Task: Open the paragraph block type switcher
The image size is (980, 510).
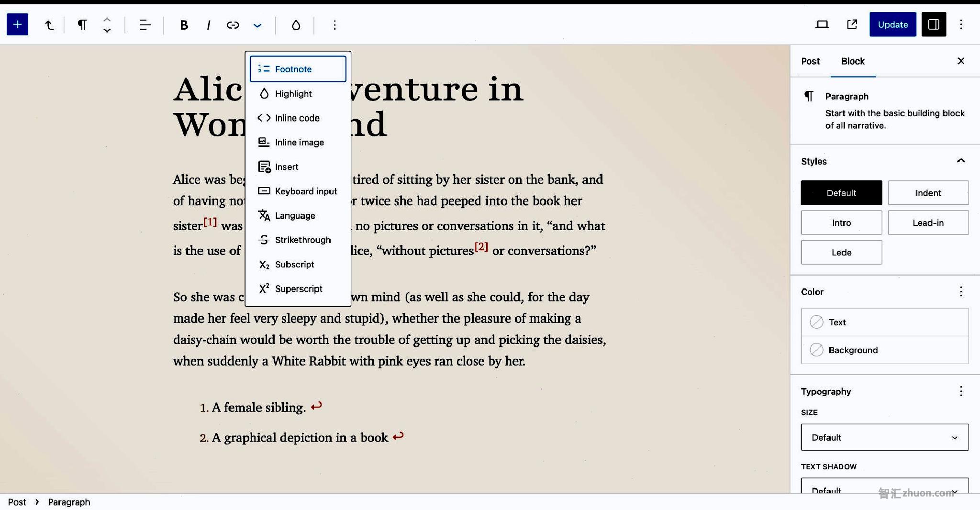Action: point(82,25)
